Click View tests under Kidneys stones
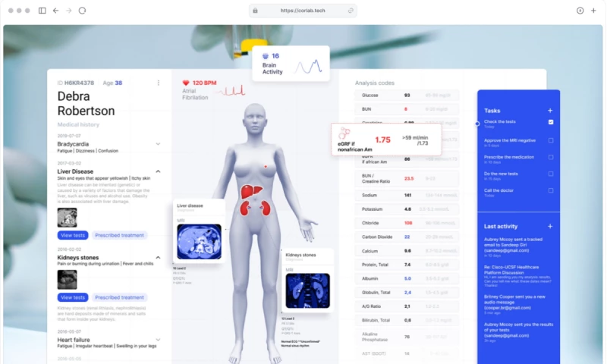Screen dimensions: 607x364 [x=73, y=297]
